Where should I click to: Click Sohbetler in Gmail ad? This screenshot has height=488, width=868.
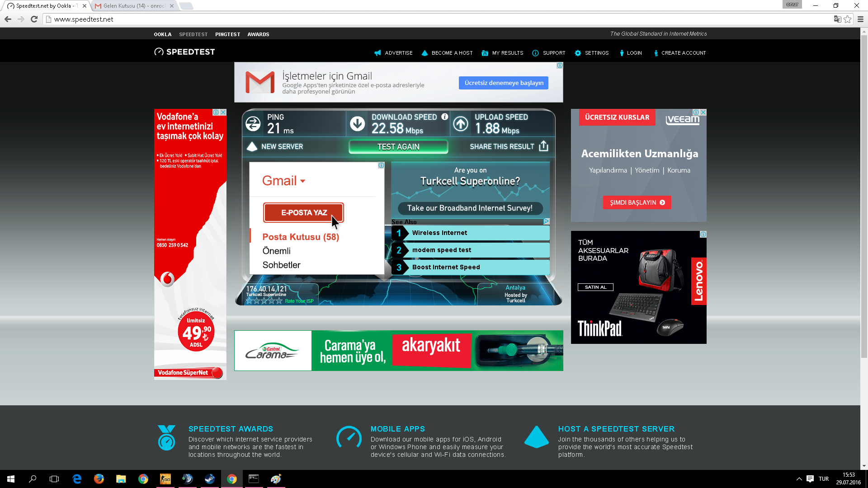click(x=281, y=265)
